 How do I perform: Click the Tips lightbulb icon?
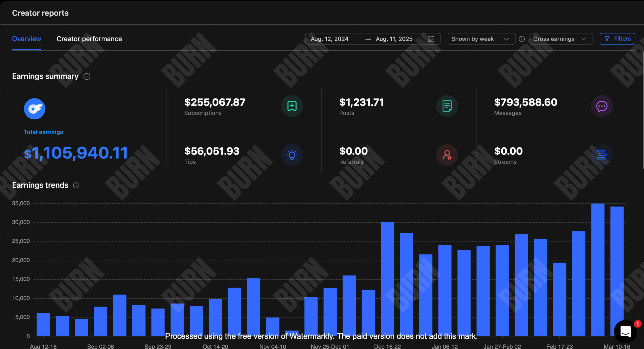tap(292, 155)
